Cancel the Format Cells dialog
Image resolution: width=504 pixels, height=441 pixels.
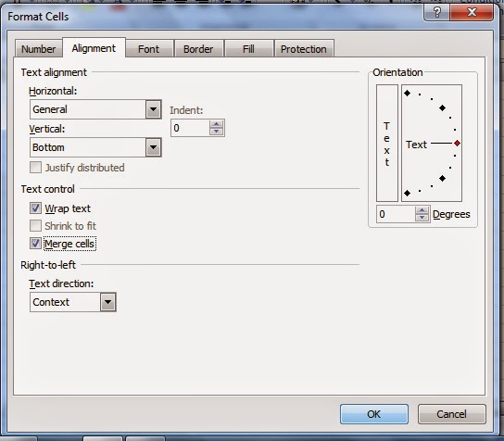[451, 414]
